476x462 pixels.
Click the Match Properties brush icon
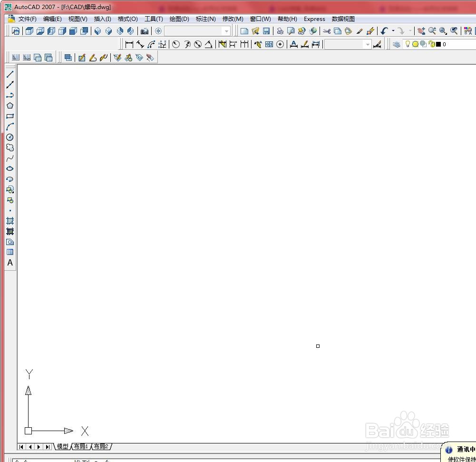coord(359,31)
